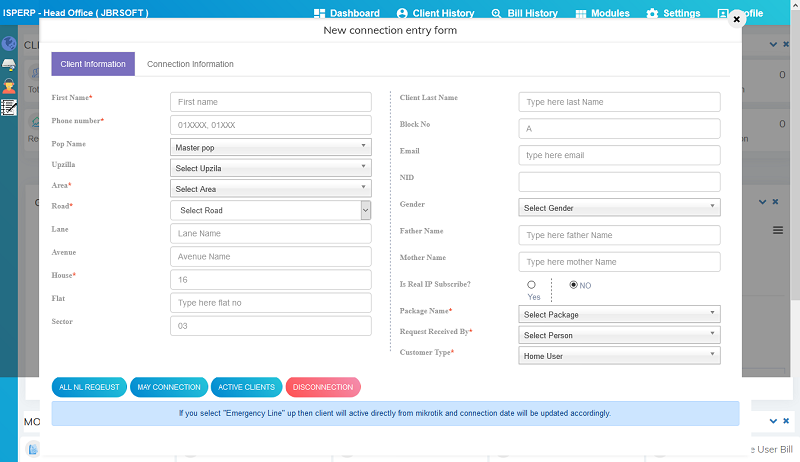This screenshot has height=462, width=800.
Task: Click the NID input field
Action: pyautogui.click(x=619, y=182)
